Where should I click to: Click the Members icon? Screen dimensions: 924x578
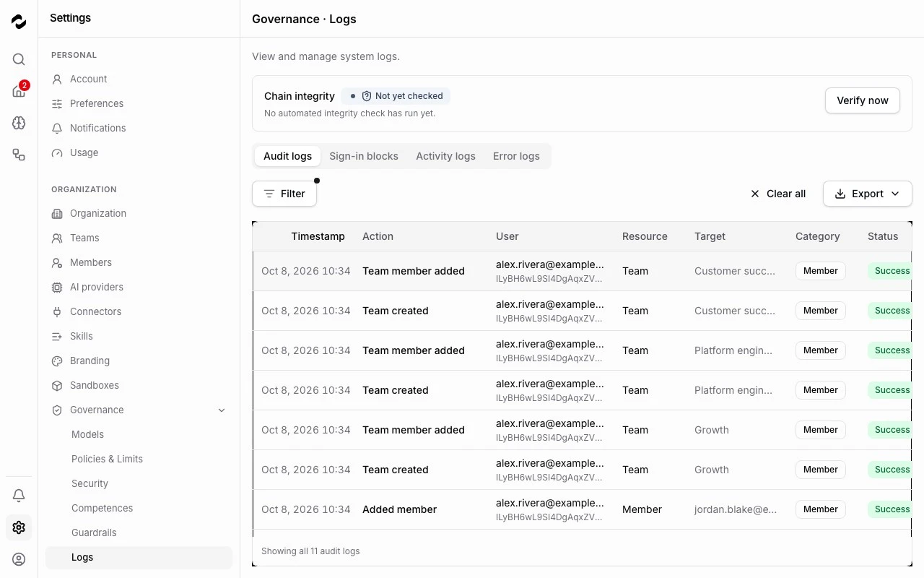(57, 263)
